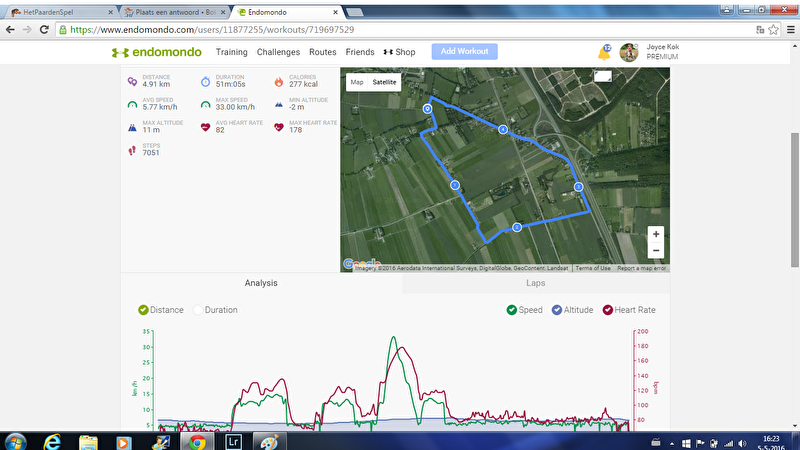This screenshot has width=800, height=450.
Task: Open Paint from taskbar
Action: tap(269, 442)
